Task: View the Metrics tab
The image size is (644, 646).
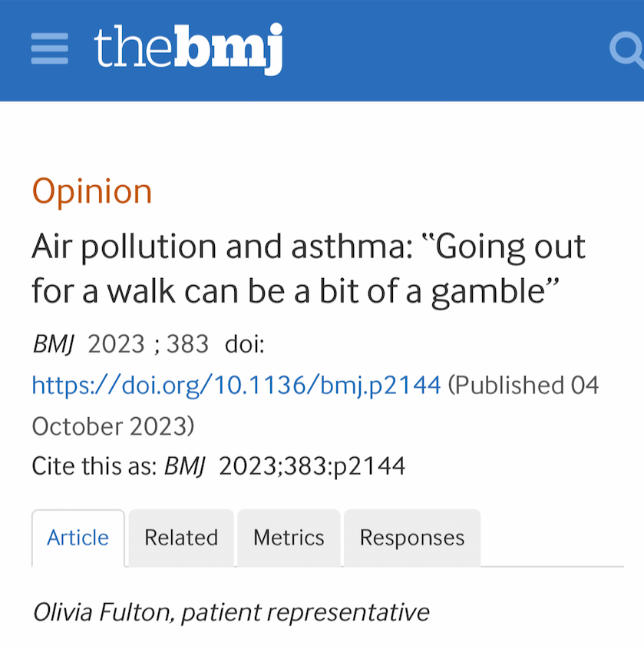Action: click(289, 537)
